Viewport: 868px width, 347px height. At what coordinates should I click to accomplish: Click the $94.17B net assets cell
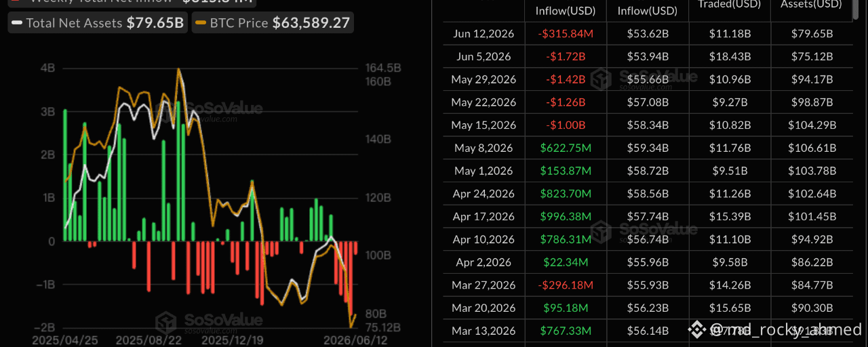(812, 79)
